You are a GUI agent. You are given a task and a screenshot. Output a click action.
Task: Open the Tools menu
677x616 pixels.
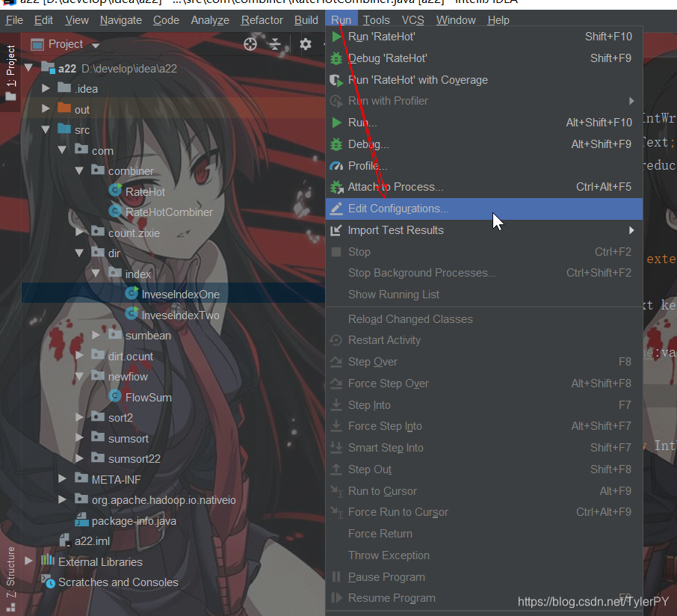coord(376,20)
